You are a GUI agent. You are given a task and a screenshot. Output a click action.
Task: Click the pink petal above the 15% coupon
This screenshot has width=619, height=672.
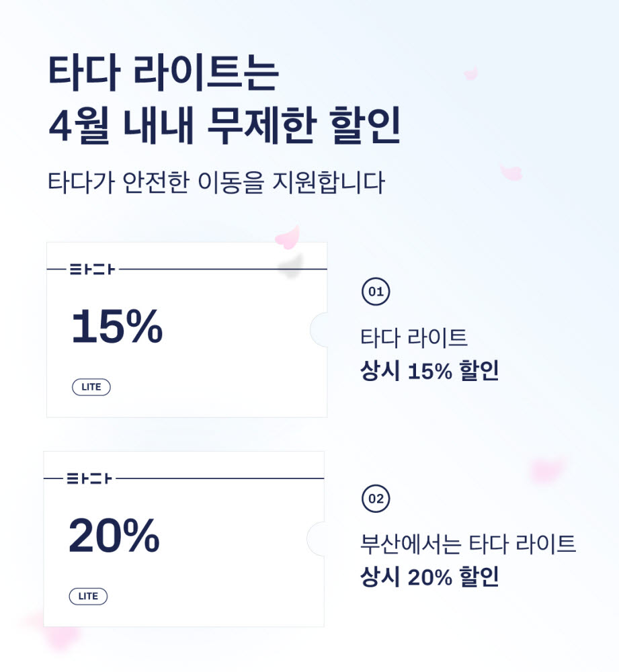[x=288, y=237]
